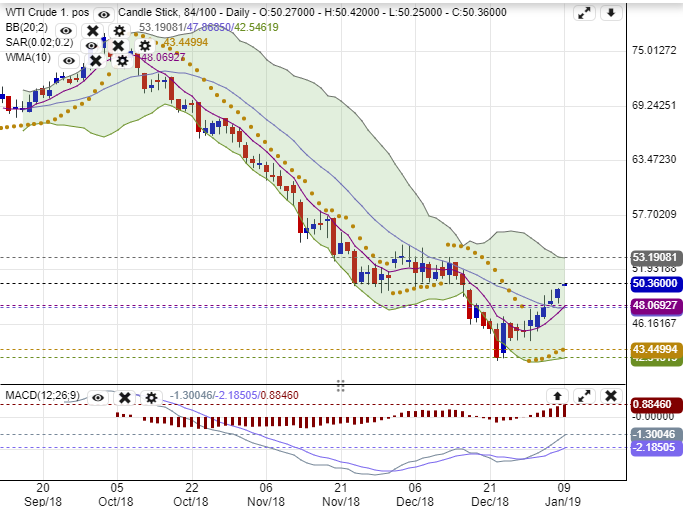This screenshot has width=683, height=507.
Task: Move the main price pane down
Action: (610, 13)
